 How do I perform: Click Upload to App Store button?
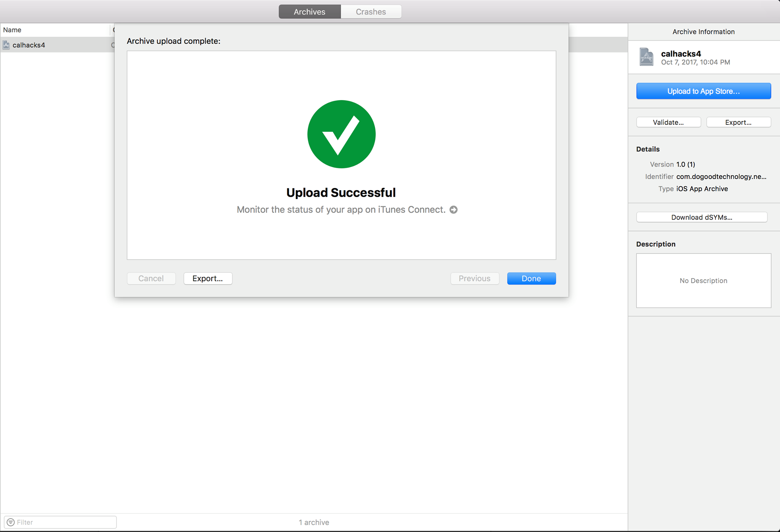(703, 91)
